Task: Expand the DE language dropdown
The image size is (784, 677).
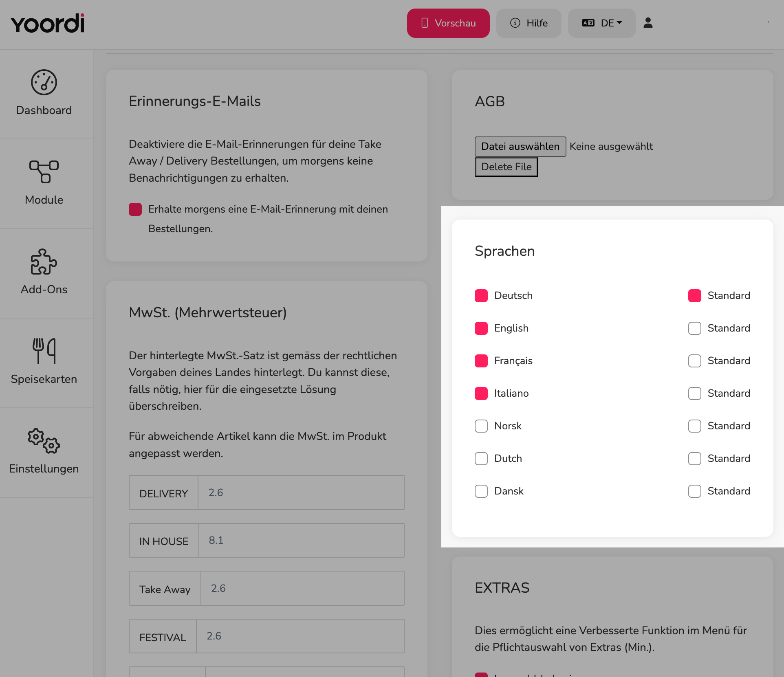Action: click(602, 23)
